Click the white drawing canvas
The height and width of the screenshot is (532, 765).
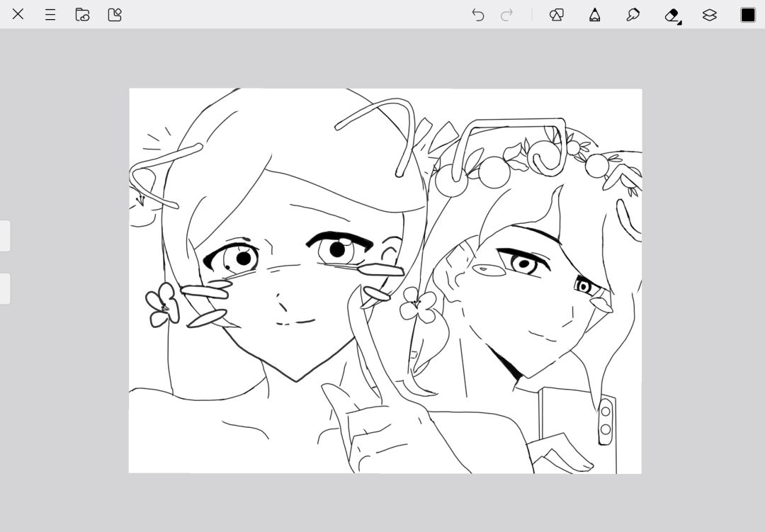click(x=385, y=281)
